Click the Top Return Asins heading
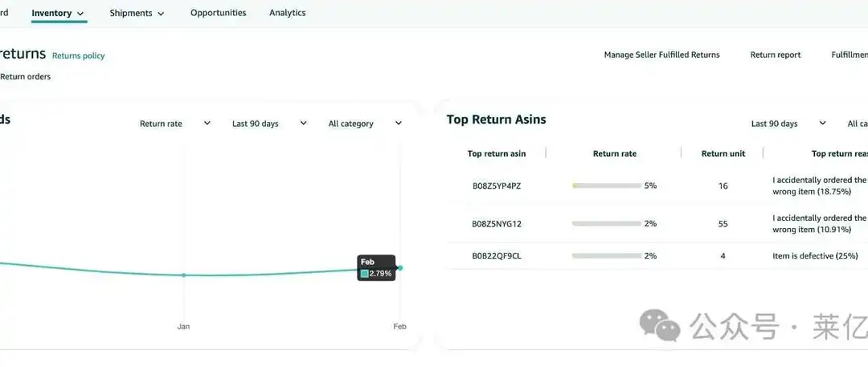Screen dimensions: 868x367 pyautogui.click(x=496, y=120)
